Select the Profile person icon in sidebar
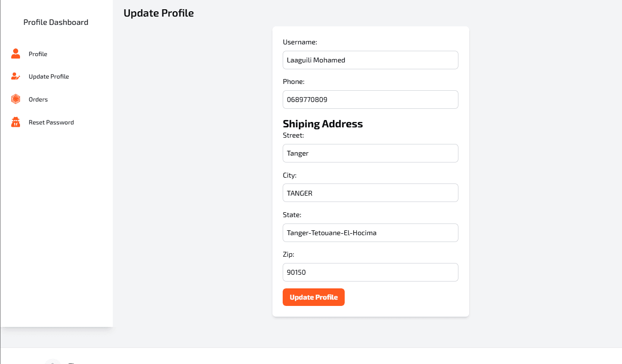The height and width of the screenshot is (364, 622). pyautogui.click(x=16, y=54)
